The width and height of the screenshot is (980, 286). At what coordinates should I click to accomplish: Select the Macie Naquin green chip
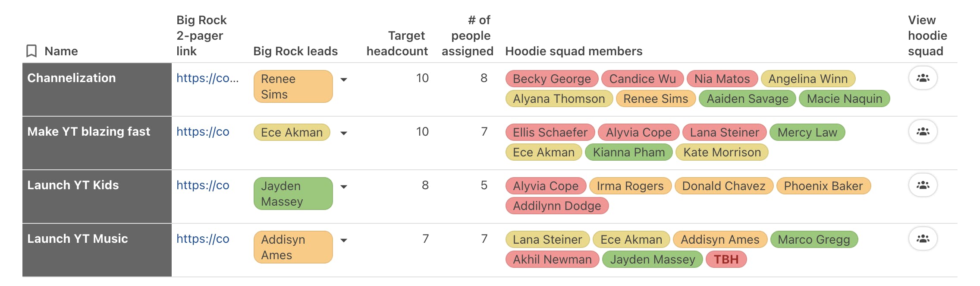coord(845,99)
